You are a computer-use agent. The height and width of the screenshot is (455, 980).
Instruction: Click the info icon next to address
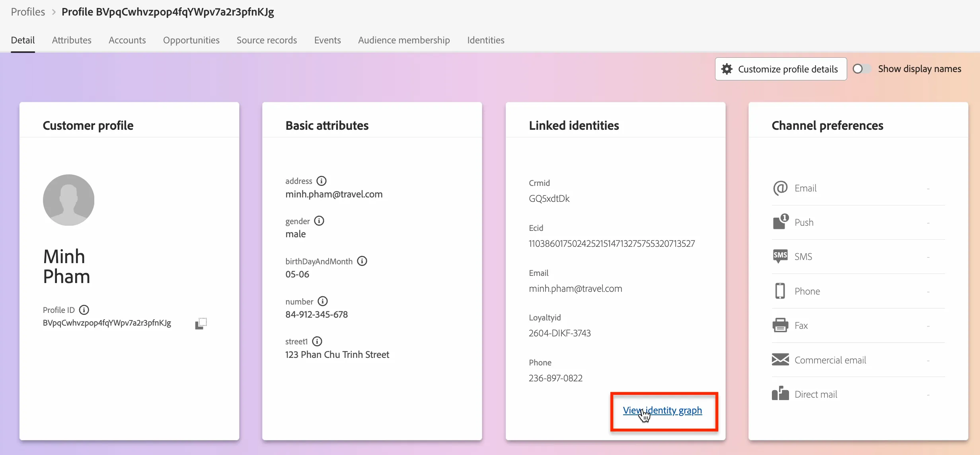tap(321, 181)
